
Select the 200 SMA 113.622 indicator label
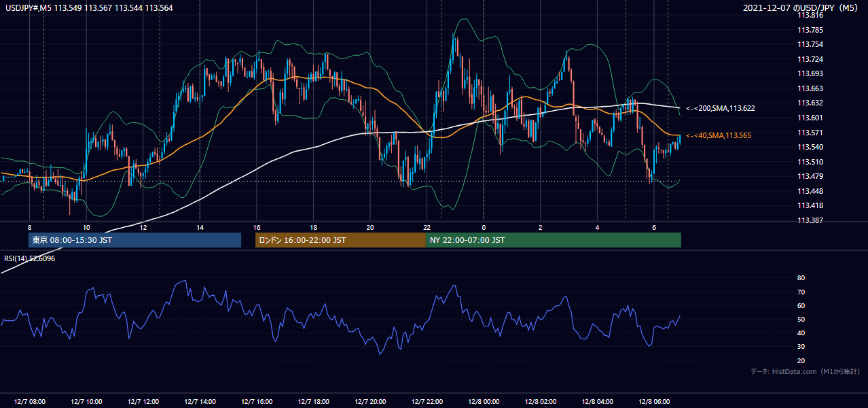[x=721, y=108]
